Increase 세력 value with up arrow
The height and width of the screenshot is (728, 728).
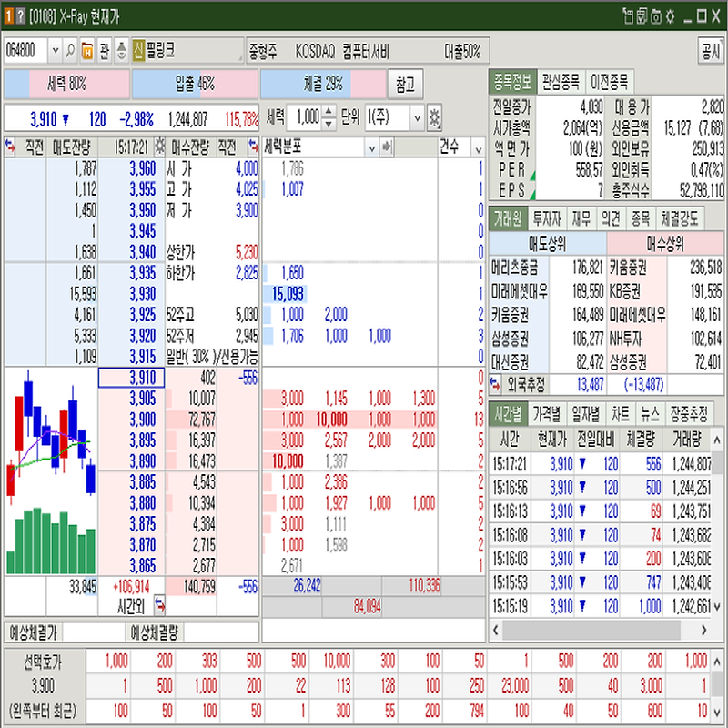tap(329, 112)
